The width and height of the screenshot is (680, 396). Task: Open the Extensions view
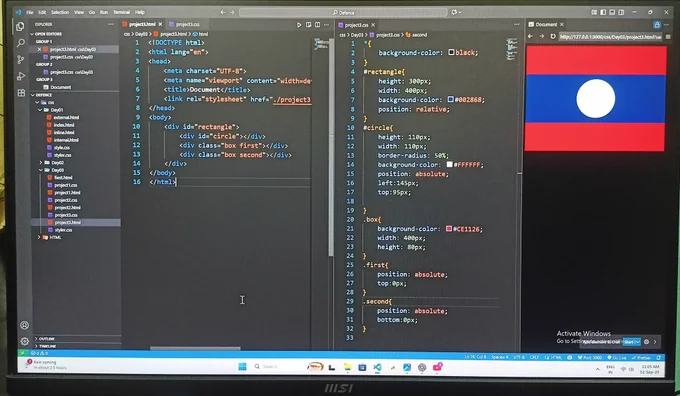click(21, 93)
